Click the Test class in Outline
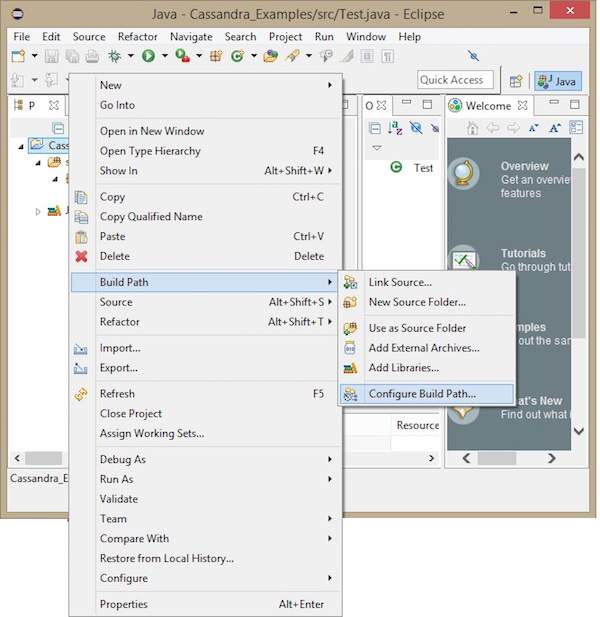600x617 pixels. point(423,168)
